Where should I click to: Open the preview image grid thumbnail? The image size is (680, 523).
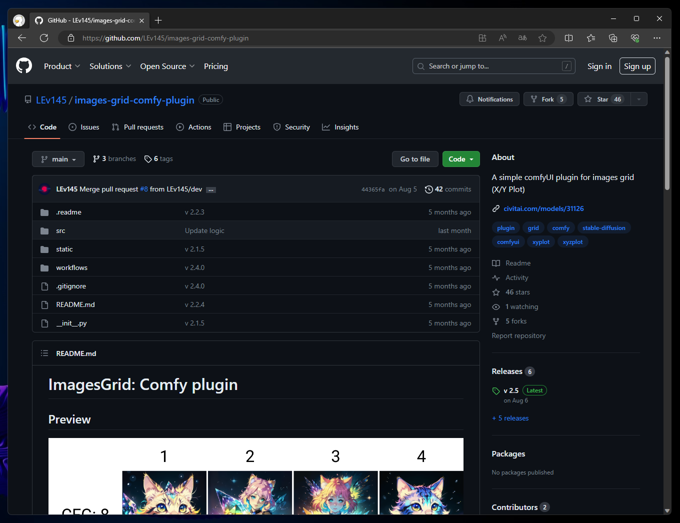pyautogui.click(x=256, y=476)
